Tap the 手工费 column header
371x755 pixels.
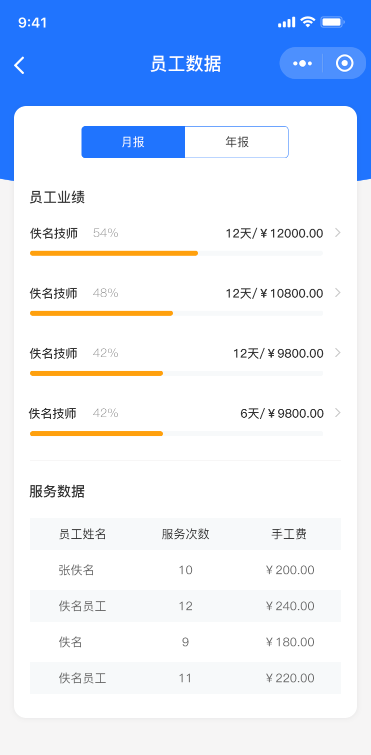pos(289,534)
